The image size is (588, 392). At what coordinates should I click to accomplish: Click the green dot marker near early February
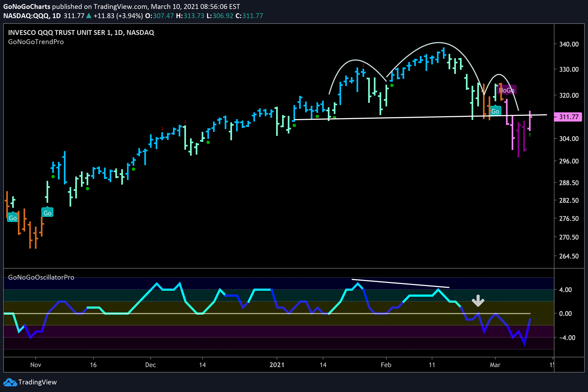point(392,86)
